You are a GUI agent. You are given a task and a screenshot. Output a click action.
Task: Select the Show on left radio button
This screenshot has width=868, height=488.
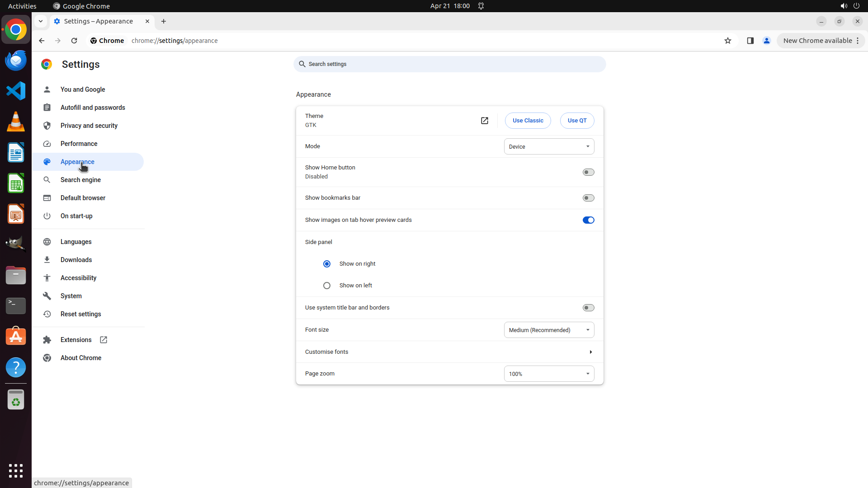pos(327,286)
